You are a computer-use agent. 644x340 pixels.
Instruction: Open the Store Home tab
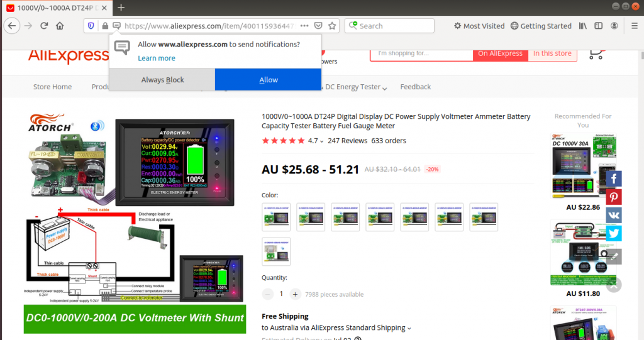(52, 87)
